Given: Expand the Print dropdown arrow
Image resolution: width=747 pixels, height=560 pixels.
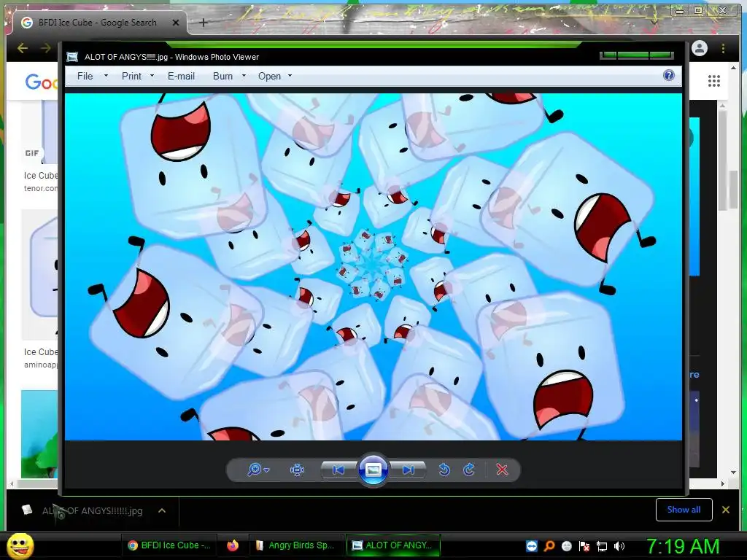Looking at the screenshot, I should click(152, 76).
